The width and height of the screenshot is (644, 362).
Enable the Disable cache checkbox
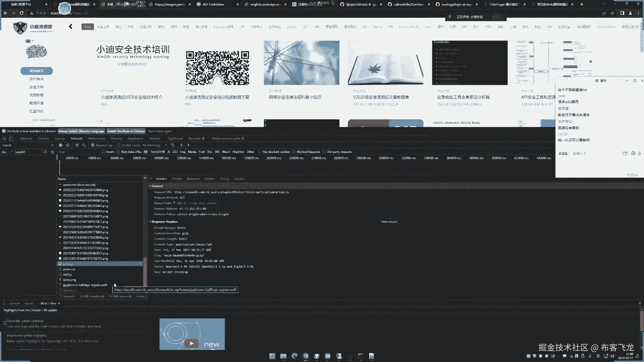(x=119, y=145)
